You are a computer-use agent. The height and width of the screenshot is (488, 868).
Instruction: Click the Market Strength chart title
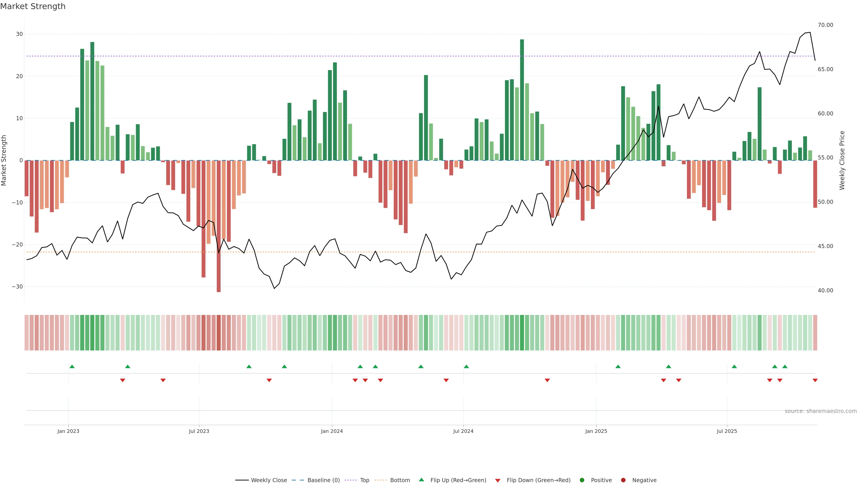point(33,6)
